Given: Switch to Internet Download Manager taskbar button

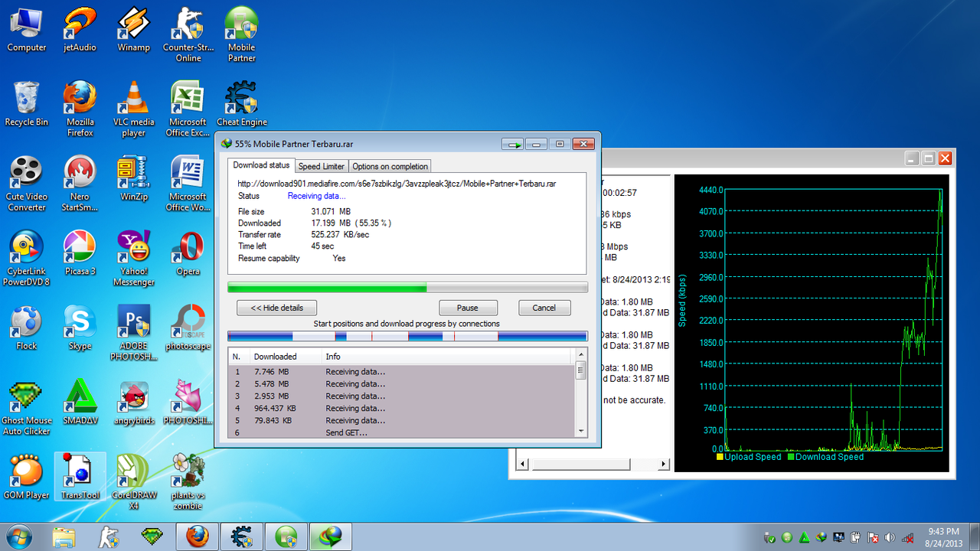Looking at the screenshot, I should pos(330,537).
